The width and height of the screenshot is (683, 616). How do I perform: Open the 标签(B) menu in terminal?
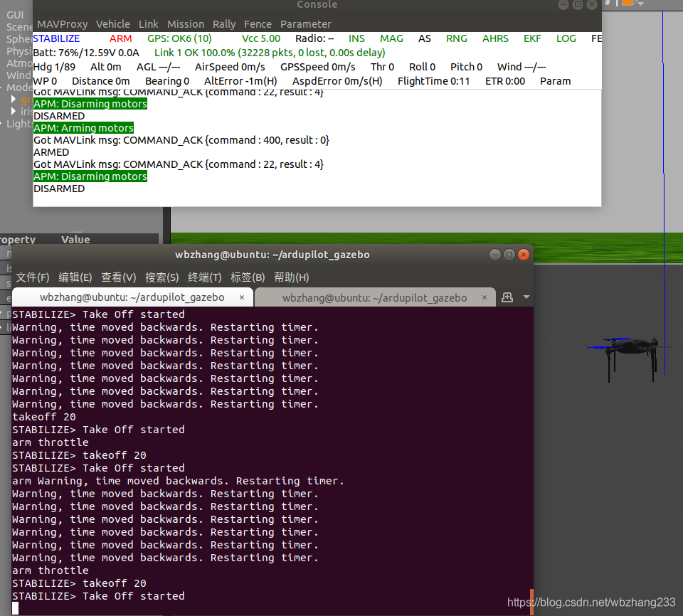(x=248, y=277)
